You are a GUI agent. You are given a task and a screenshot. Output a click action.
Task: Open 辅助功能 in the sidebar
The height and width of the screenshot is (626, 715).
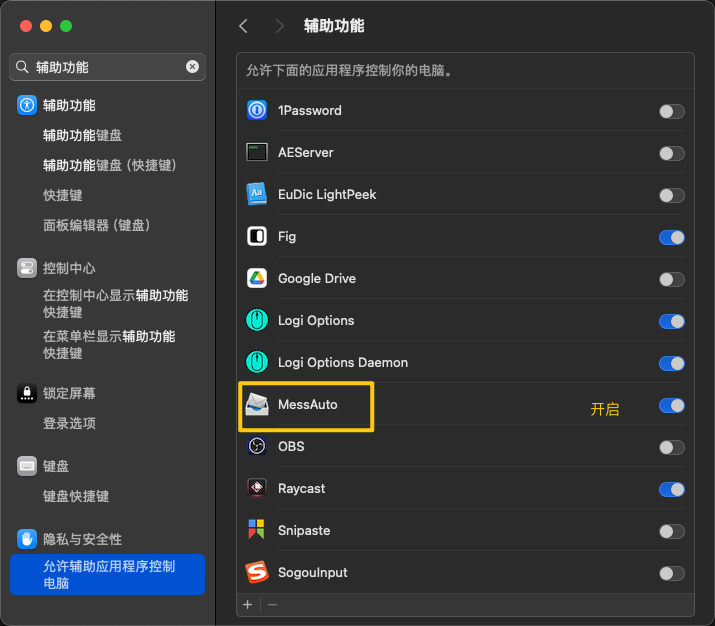(x=69, y=105)
